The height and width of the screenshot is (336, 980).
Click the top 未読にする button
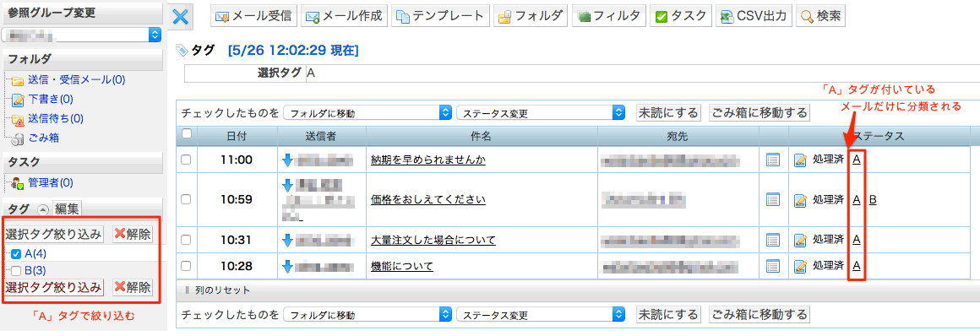[667, 113]
